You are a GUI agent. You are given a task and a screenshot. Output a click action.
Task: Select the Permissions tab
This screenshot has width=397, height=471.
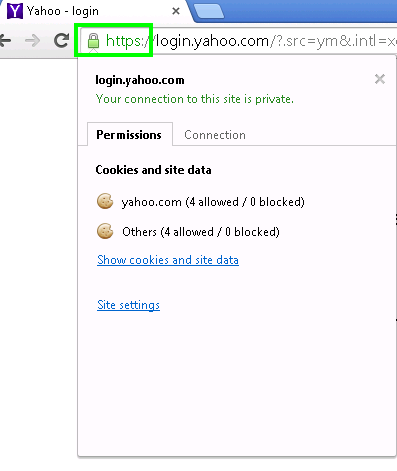click(130, 134)
